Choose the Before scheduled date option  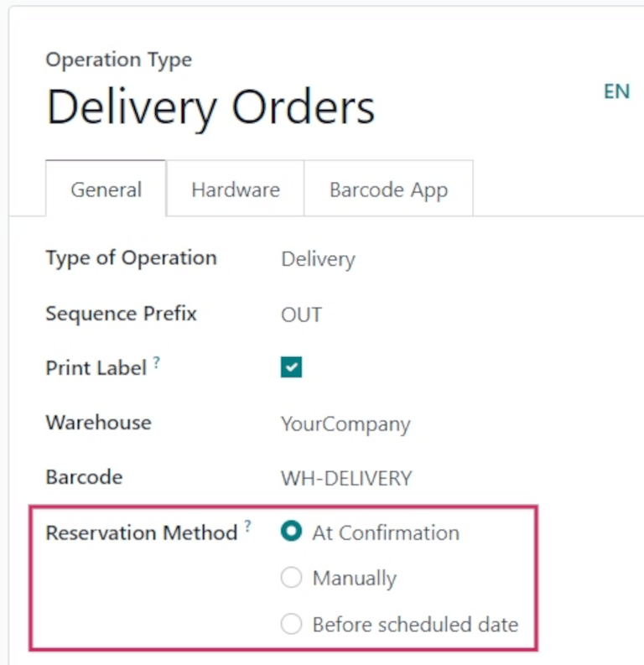pos(291,624)
